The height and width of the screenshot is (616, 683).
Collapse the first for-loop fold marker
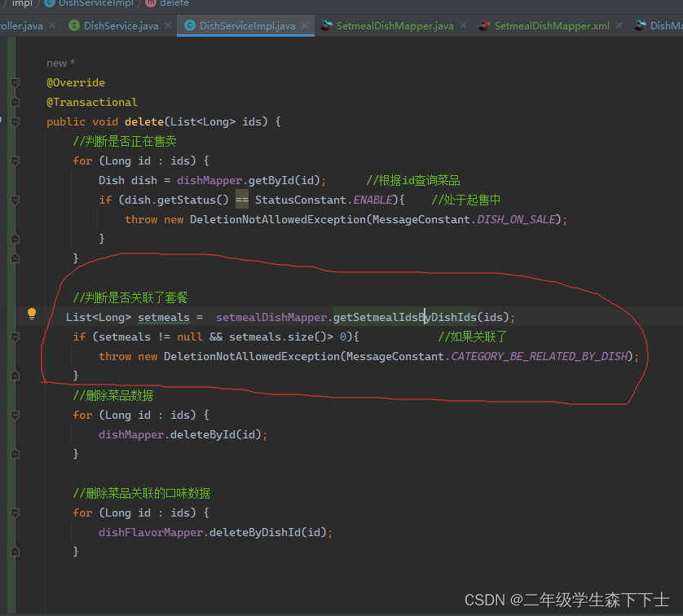[x=15, y=161]
